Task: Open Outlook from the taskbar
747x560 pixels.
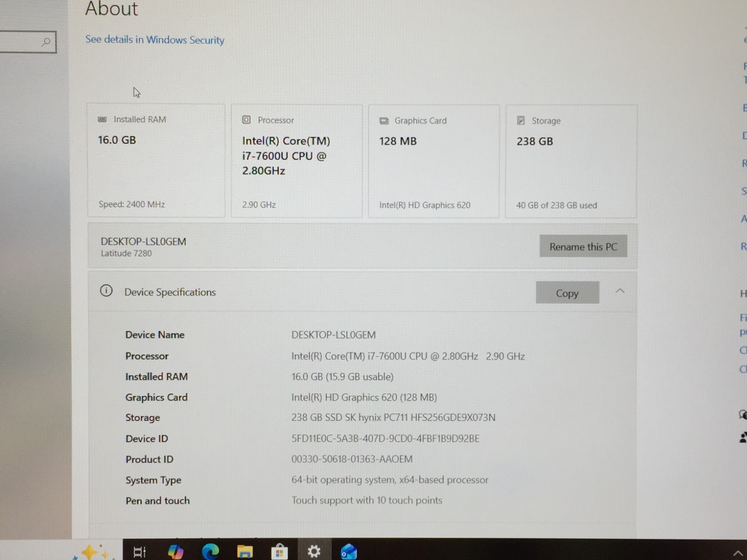Action: tap(349, 552)
